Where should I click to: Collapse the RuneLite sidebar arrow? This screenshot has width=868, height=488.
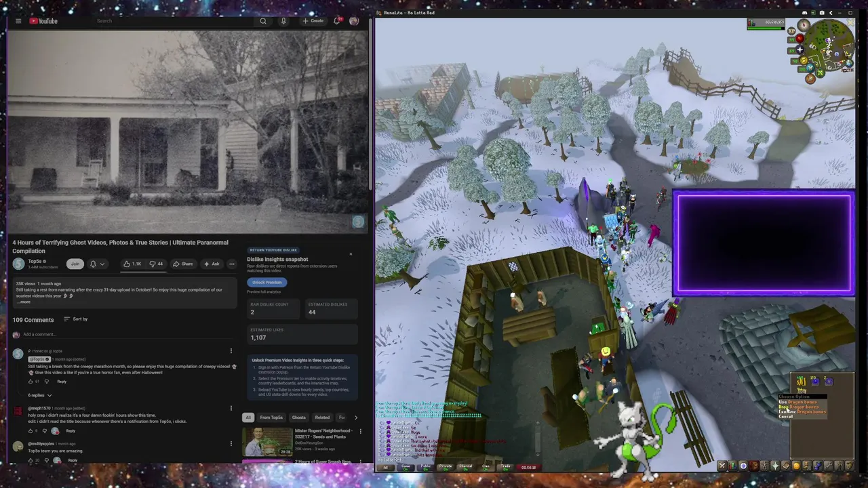(x=831, y=13)
